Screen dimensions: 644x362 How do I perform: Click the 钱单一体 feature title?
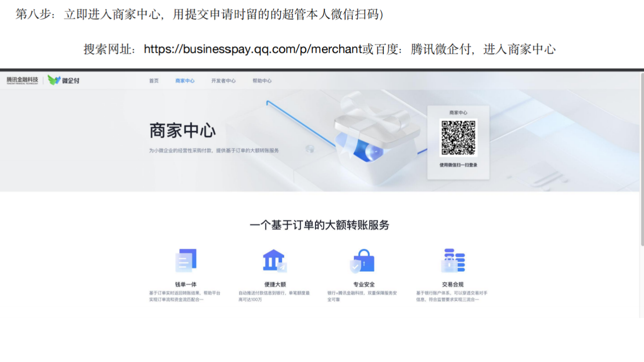186,285
